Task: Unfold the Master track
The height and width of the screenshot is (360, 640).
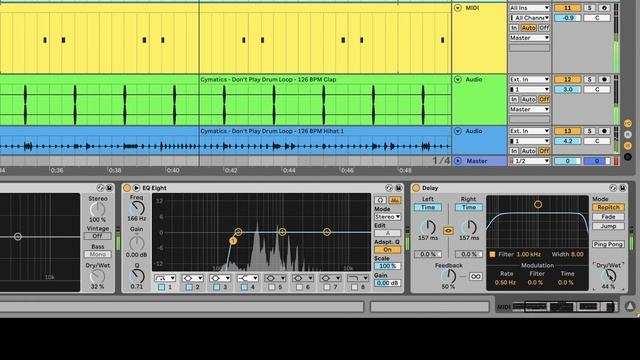Action: [458, 161]
